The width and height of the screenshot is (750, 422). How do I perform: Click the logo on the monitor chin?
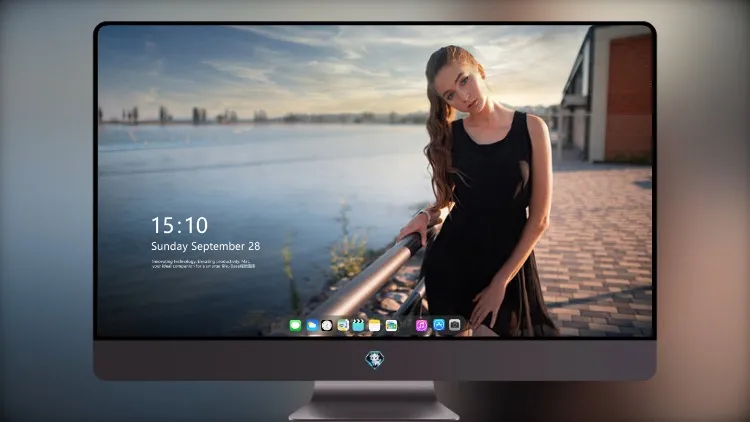375,360
